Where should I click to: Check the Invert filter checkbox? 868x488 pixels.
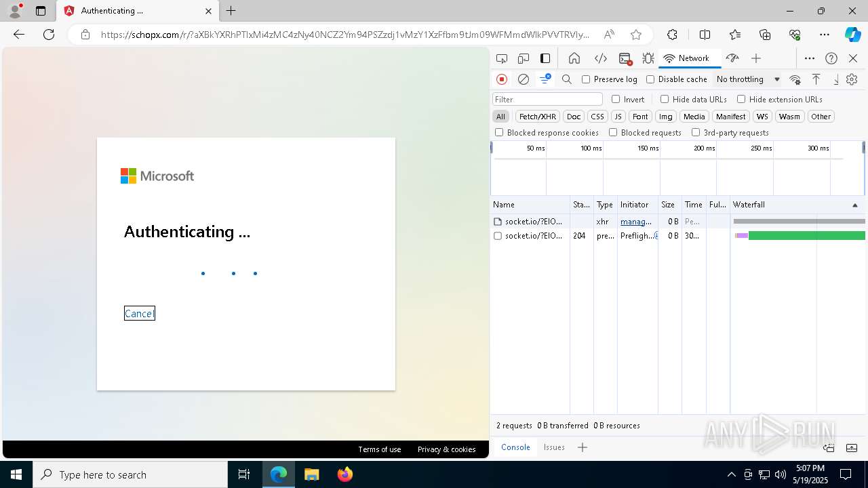point(616,99)
